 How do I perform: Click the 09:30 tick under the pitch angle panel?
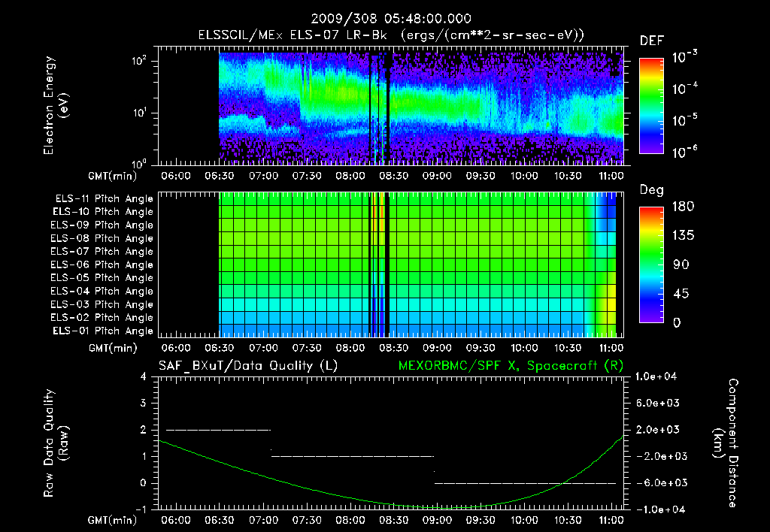point(480,349)
